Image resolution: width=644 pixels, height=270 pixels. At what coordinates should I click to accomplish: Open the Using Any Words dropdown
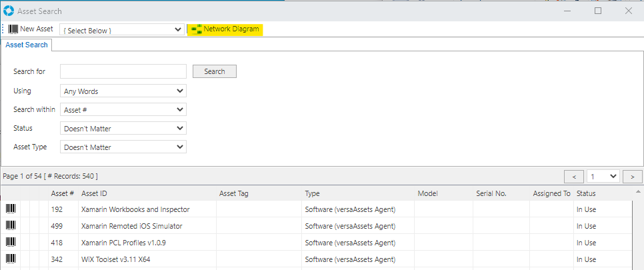[x=123, y=91]
